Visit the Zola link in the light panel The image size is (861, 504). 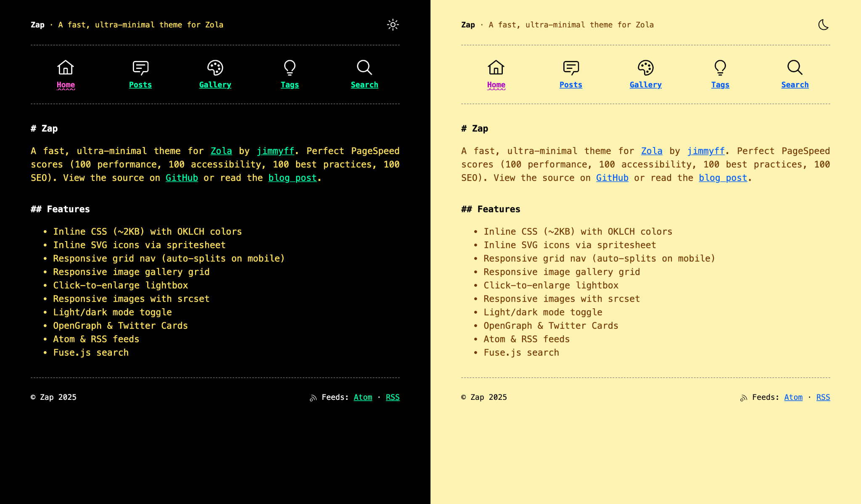click(652, 151)
